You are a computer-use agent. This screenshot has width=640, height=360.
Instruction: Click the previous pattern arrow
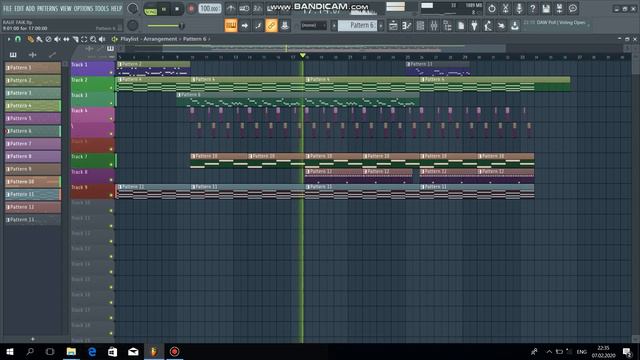(x=334, y=26)
